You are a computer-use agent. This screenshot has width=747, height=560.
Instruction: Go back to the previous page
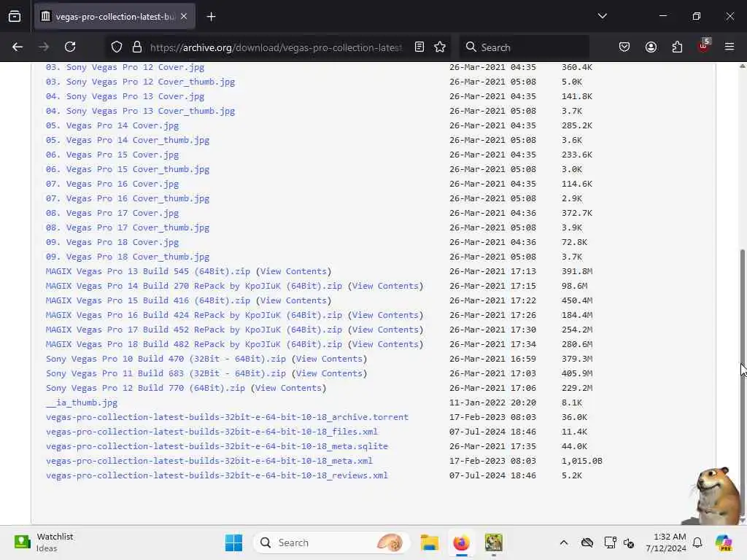tap(18, 47)
